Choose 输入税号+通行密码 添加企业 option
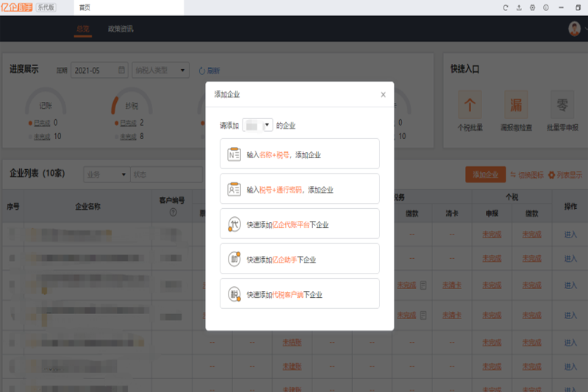Screen dimensions: 588x392 (x=300, y=189)
